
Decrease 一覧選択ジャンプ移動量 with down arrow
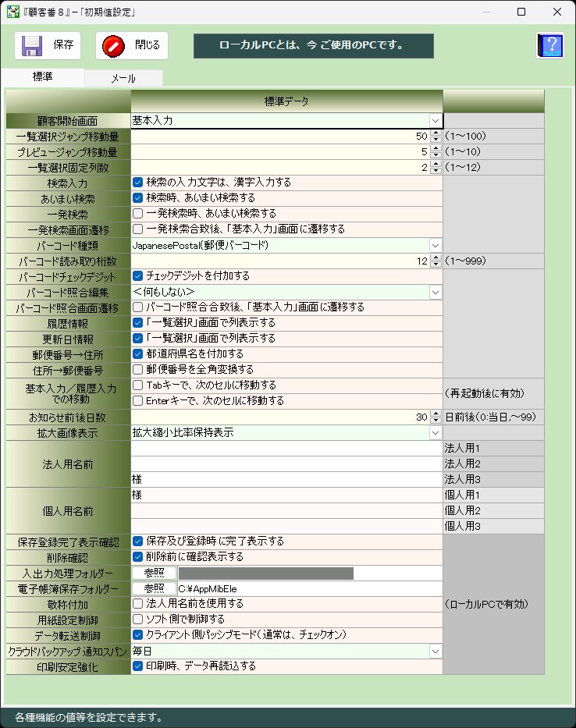point(436,140)
